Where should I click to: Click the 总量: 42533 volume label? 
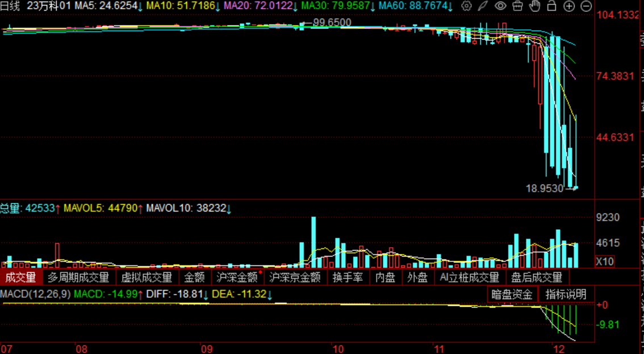tap(31, 208)
